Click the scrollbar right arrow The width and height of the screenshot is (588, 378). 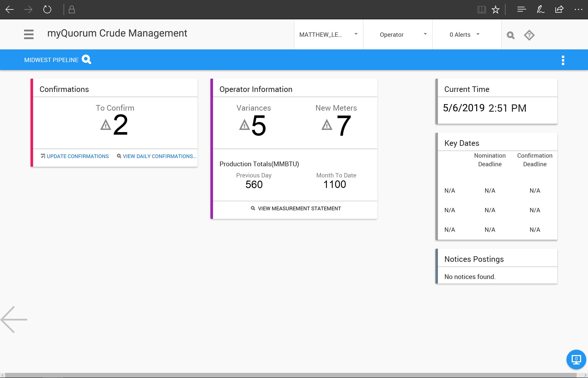(586, 375)
